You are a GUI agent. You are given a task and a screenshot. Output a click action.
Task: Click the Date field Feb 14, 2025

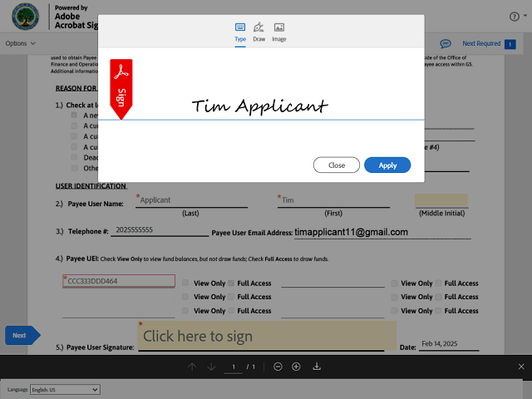click(x=449, y=343)
